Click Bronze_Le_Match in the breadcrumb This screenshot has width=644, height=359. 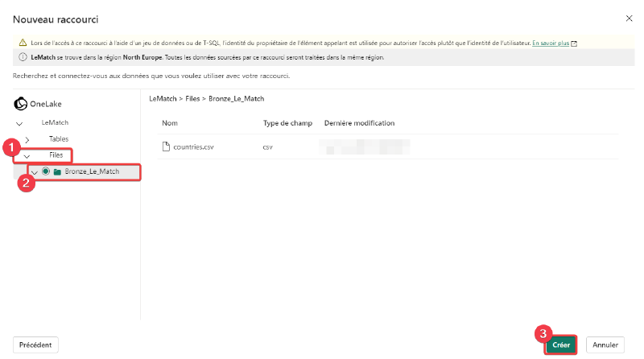(236, 98)
